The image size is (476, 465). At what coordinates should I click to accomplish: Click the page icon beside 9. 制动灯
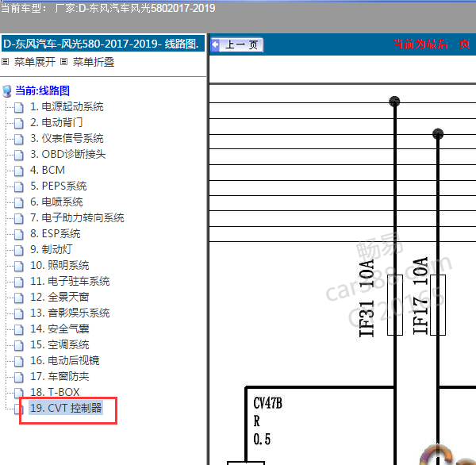tap(19, 250)
